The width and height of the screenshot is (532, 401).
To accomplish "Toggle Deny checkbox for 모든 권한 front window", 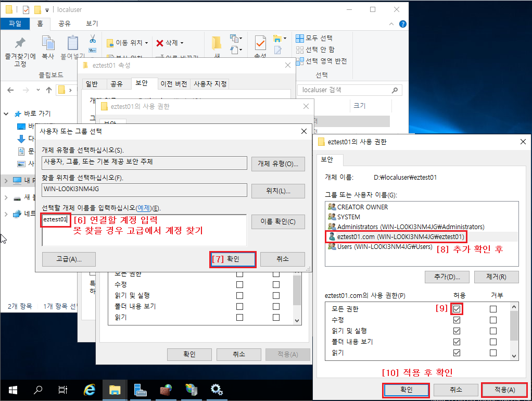I will coord(493,309).
